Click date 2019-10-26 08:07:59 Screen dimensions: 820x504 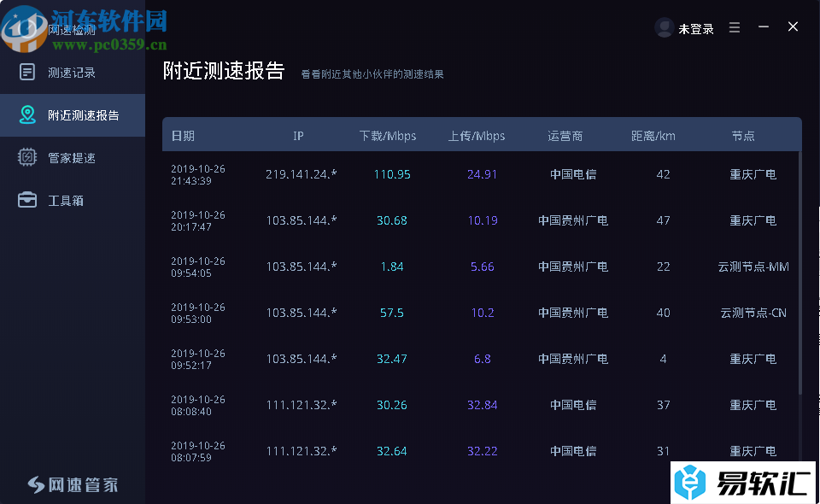tap(198, 451)
